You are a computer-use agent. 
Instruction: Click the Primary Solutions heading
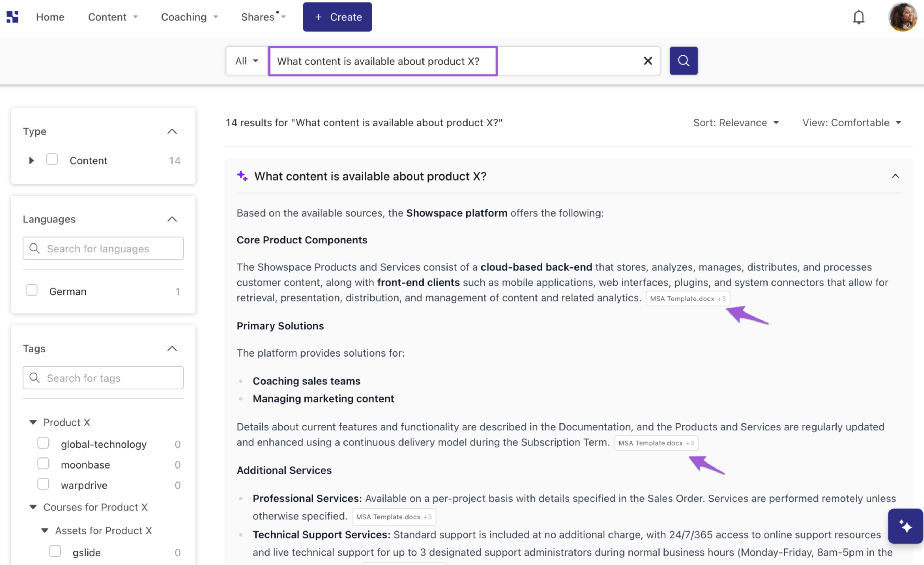click(280, 326)
